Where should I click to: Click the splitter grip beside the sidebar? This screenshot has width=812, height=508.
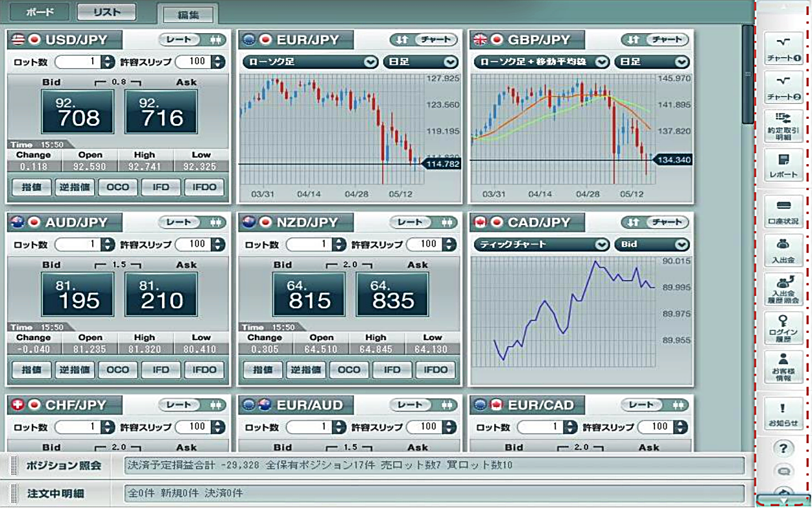[748, 75]
